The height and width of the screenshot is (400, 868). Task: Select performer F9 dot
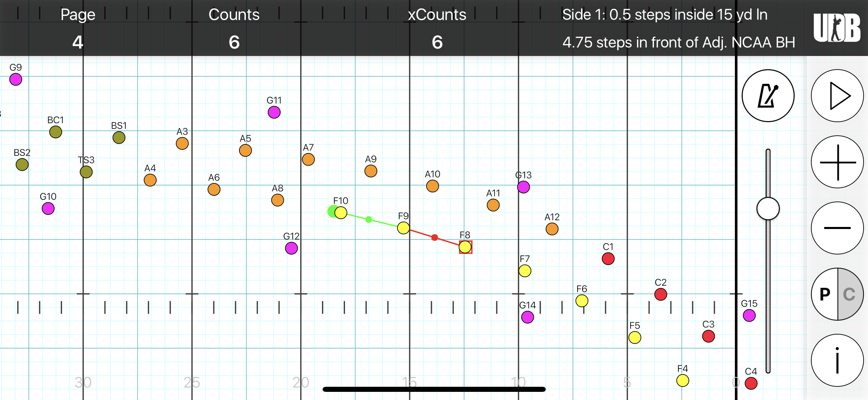(403, 228)
